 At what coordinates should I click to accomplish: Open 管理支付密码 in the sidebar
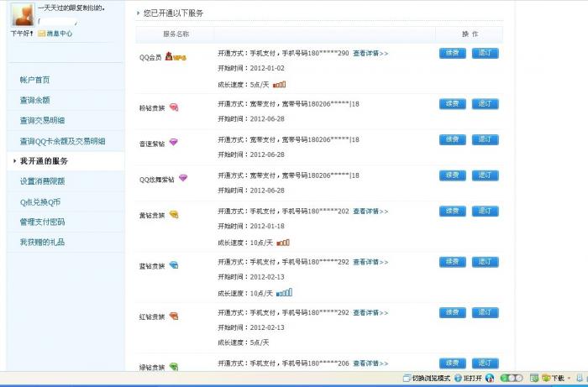(x=42, y=222)
